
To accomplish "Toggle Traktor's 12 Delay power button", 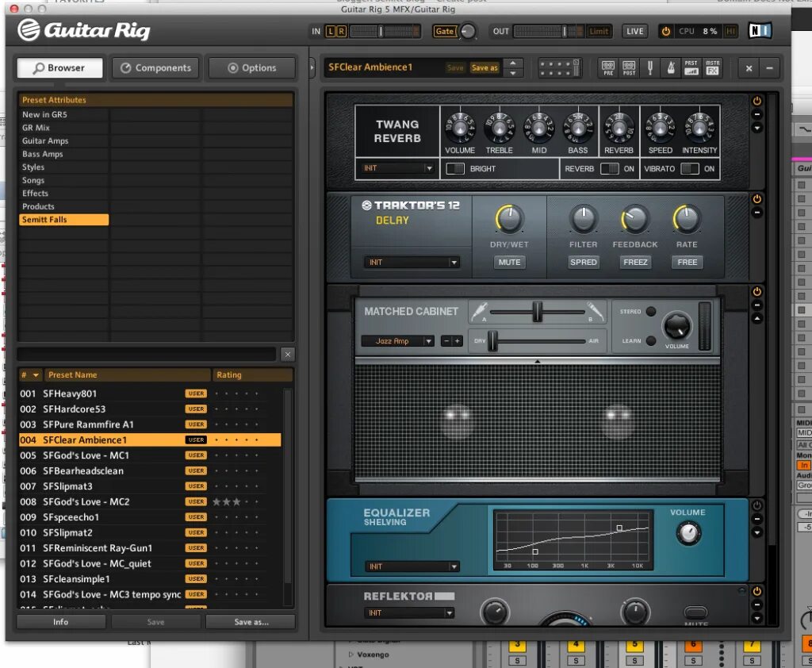I will point(757,199).
